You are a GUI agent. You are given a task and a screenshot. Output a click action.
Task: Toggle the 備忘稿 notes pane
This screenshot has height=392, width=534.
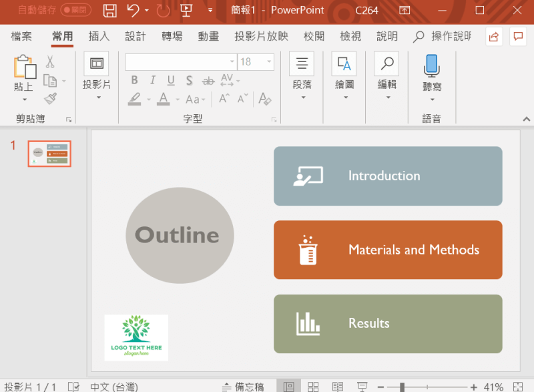(243, 387)
